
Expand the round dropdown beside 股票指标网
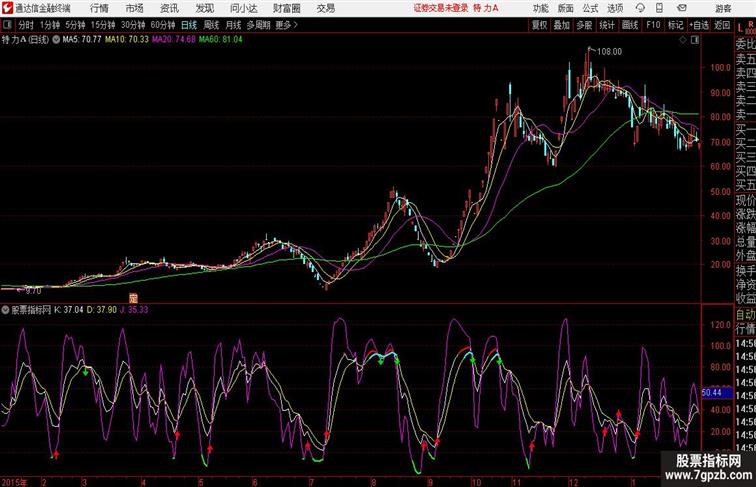5,310
